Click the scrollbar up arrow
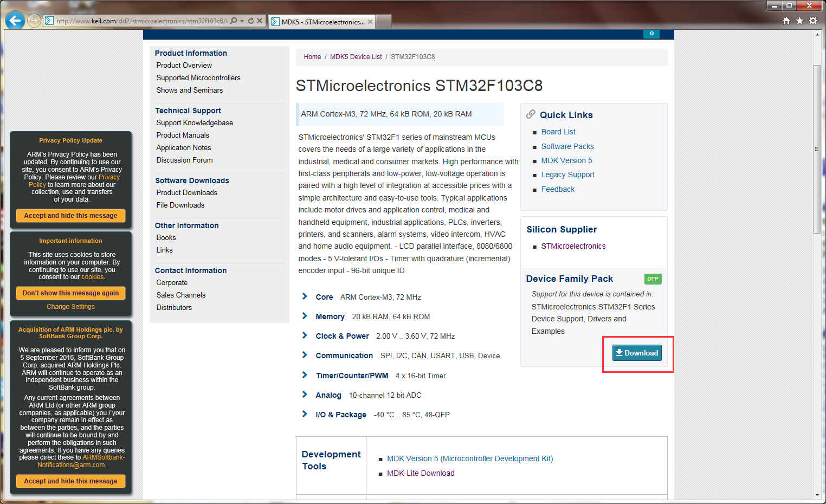 click(x=817, y=34)
